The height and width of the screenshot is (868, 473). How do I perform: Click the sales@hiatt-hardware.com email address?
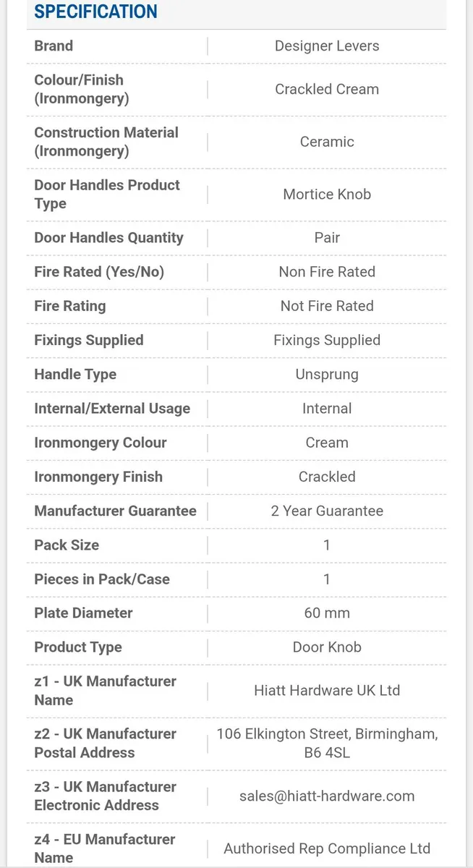(327, 796)
